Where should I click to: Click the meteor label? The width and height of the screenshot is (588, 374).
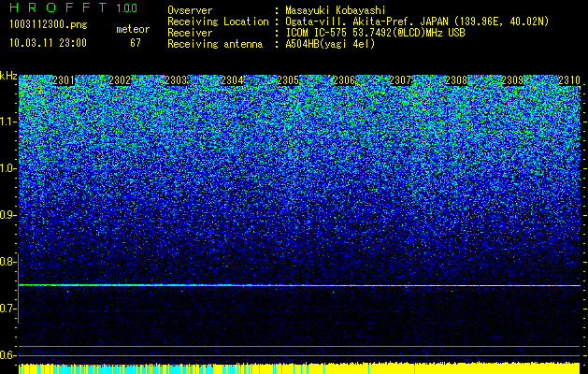click(133, 29)
